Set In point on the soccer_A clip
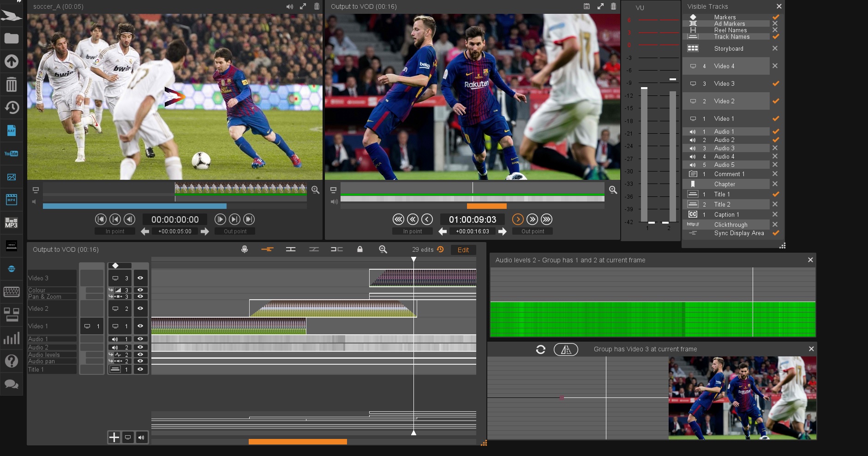Viewport: 868px width, 456px height. pyautogui.click(x=115, y=231)
